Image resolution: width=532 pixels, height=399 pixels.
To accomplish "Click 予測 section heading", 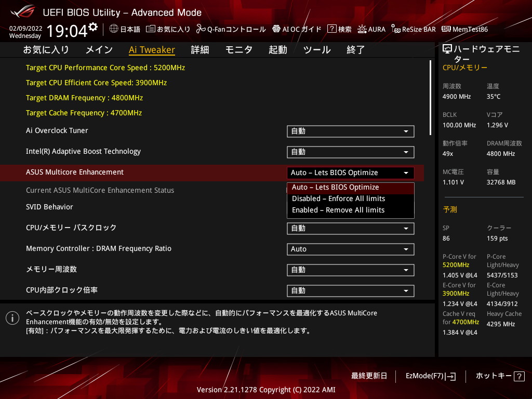I will tap(450, 209).
